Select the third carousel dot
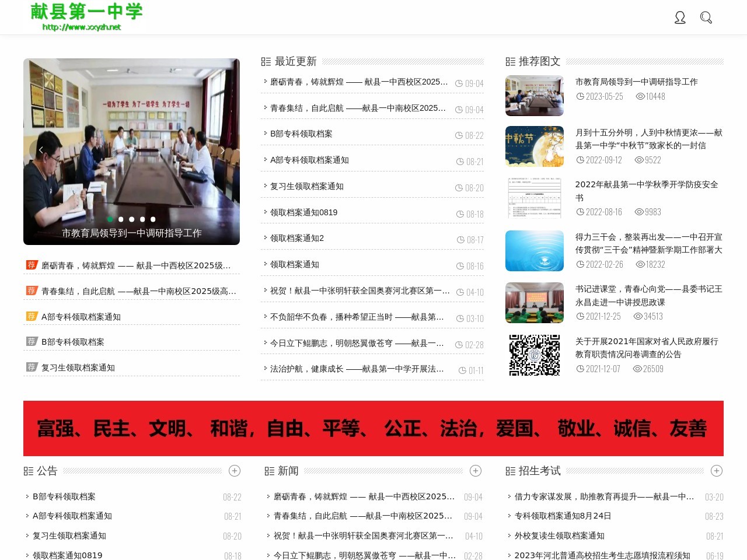 pyautogui.click(x=132, y=219)
